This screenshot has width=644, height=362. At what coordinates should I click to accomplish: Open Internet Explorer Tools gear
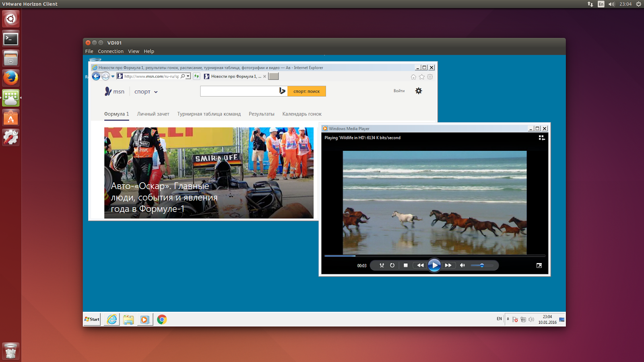point(430,77)
